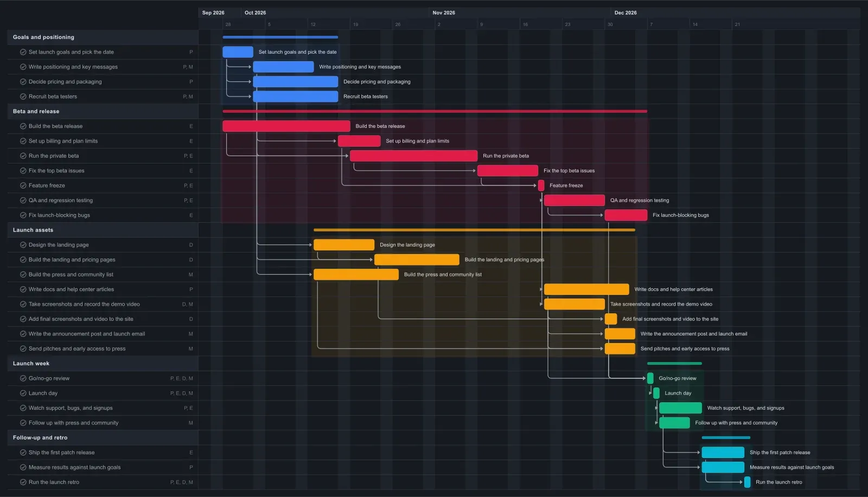Image resolution: width=868 pixels, height=497 pixels.
Task: Click check icon beside Add final screenshots and video to the site
Action: coord(23,319)
